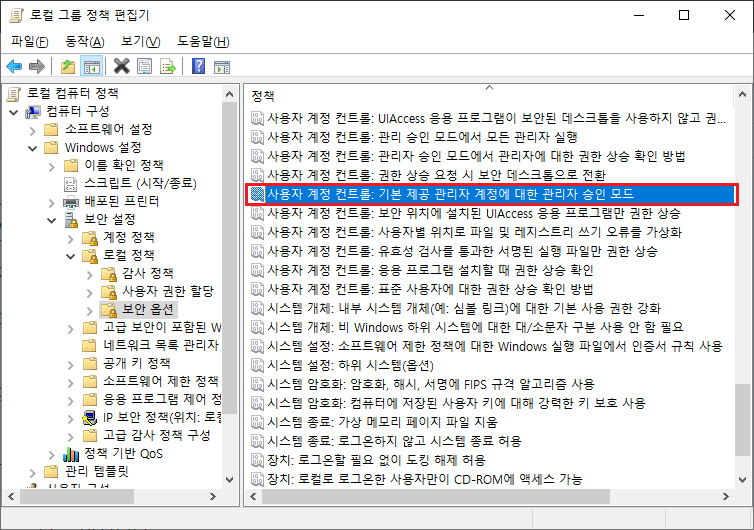Viewport: 754px width, 530px height.
Task: Click the 보안 설정 lock icon
Action: [x=71, y=219]
